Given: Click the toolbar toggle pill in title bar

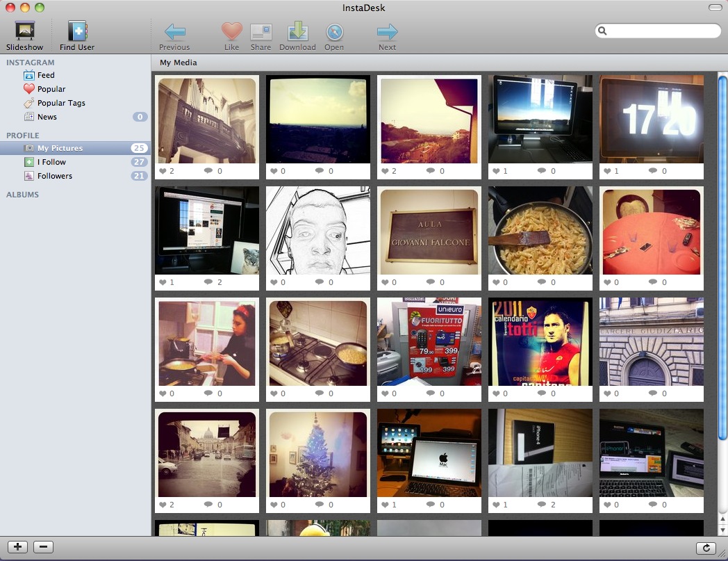Looking at the screenshot, I should [715, 8].
